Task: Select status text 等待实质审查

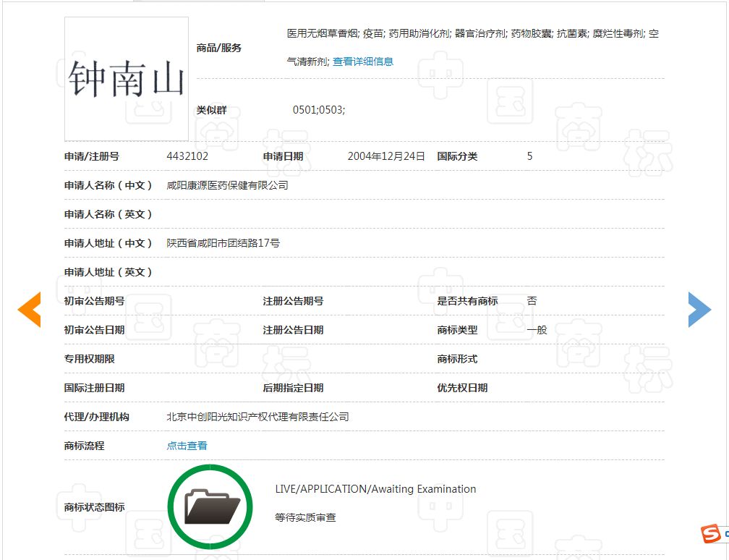Action: pyautogui.click(x=305, y=517)
